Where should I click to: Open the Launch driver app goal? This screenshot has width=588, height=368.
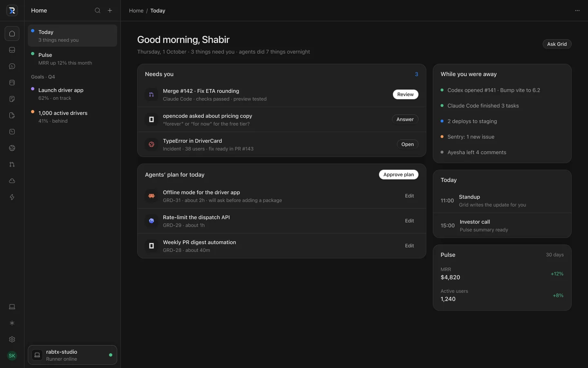pyautogui.click(x=72, y=94)
